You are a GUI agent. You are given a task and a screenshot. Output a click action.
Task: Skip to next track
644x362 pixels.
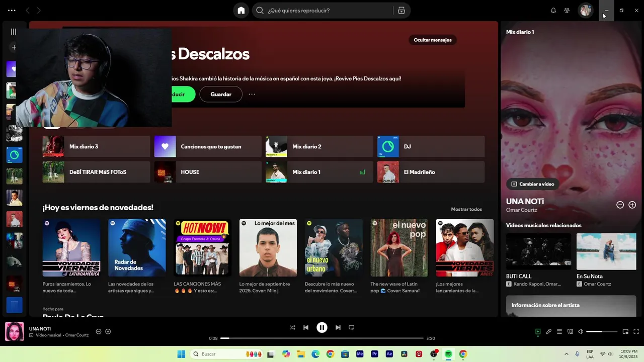[x=338, y=327]
